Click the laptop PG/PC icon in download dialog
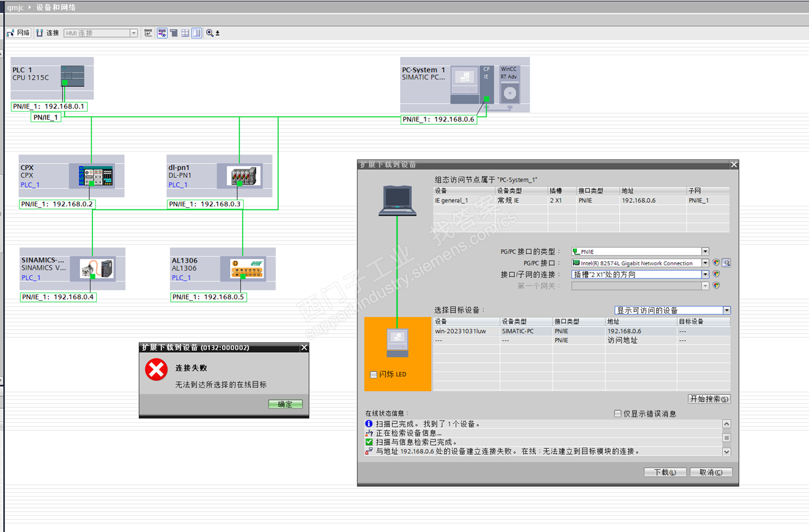The image size is (809, 532). click(x=398, y=200)
